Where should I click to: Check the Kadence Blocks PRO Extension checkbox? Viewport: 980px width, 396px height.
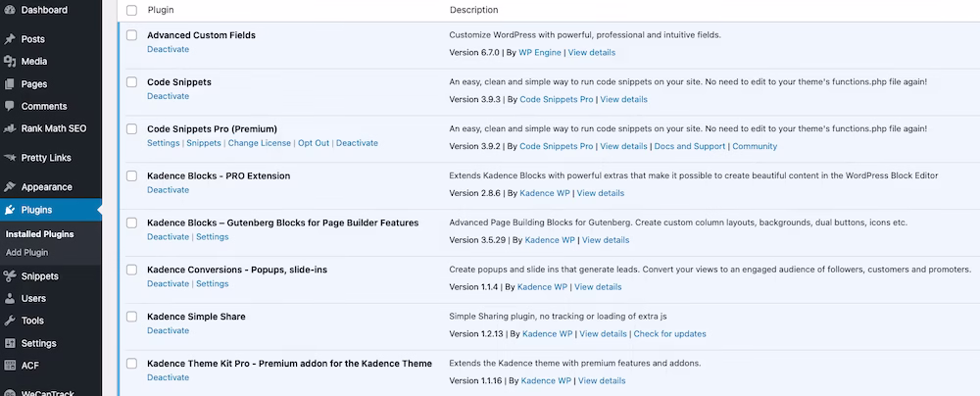click(131, 175)
